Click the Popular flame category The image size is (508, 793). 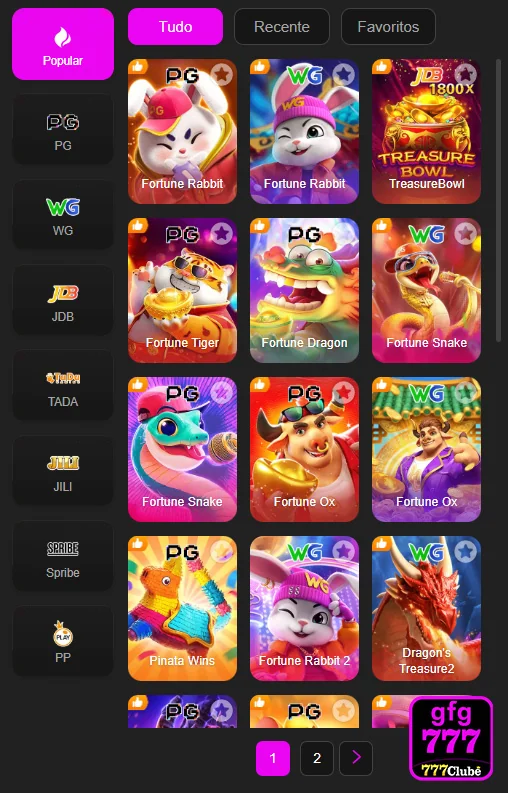(x=63, y=44)
